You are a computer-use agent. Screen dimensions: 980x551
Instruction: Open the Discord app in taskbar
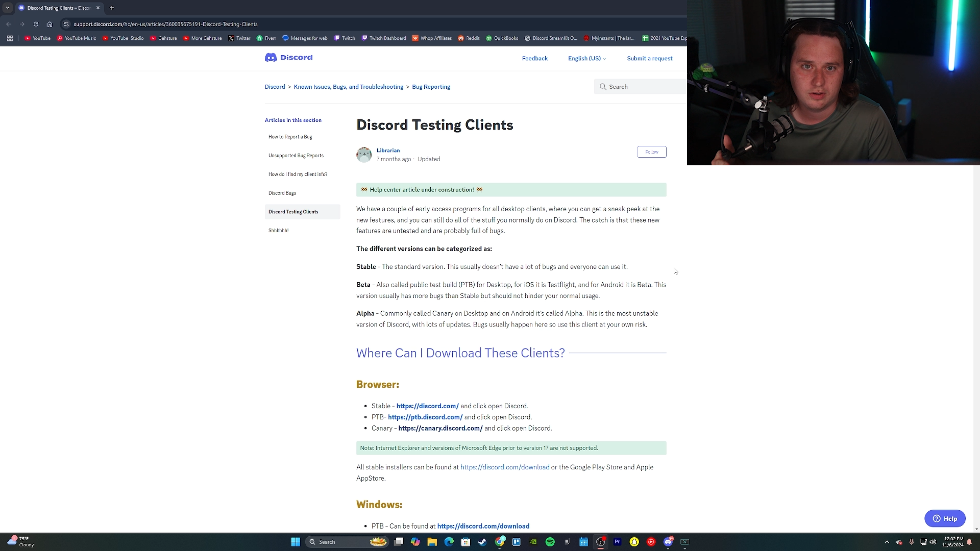668,542
